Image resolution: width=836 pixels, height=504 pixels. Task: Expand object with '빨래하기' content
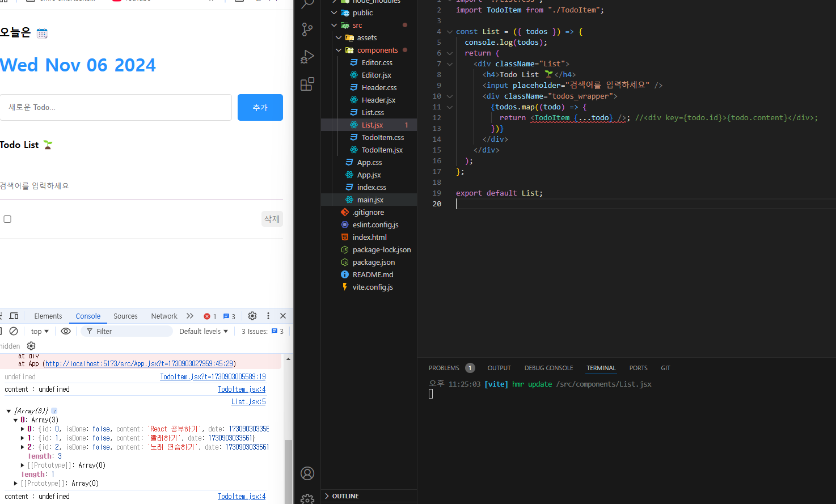22,438
